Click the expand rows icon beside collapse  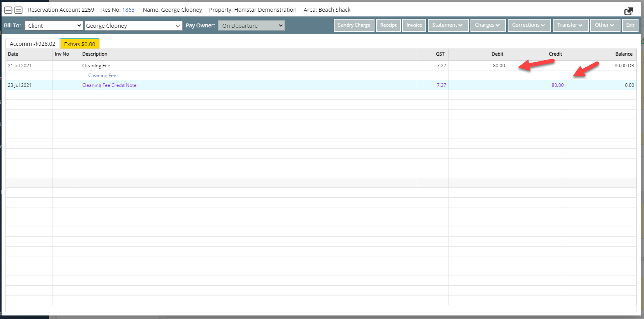pyautogui.click(x=18, y=10)
